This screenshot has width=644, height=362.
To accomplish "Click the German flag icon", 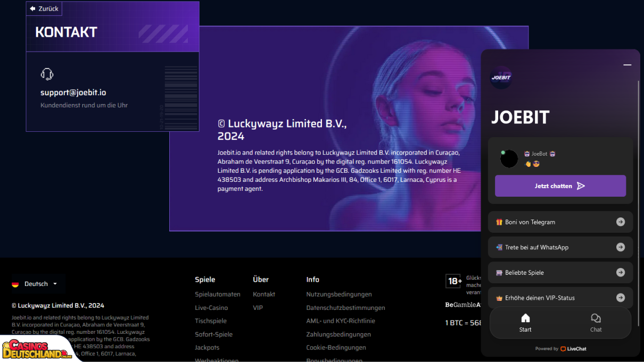I will pyautogui.click(x=15, y=284).
